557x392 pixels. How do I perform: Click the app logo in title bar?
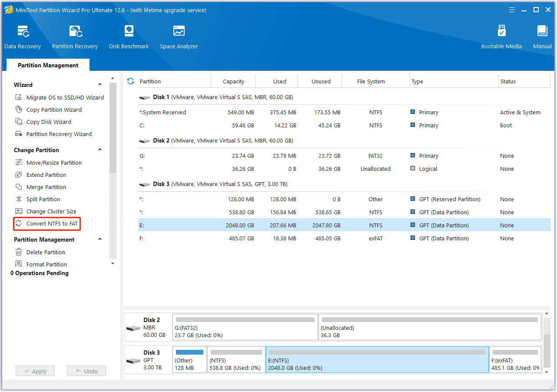click(x=9, y=10)
